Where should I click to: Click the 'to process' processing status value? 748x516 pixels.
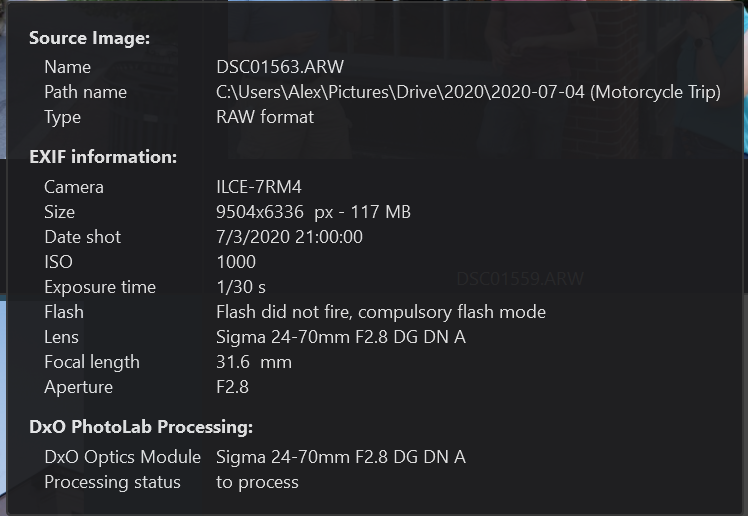tap(257, 482)
